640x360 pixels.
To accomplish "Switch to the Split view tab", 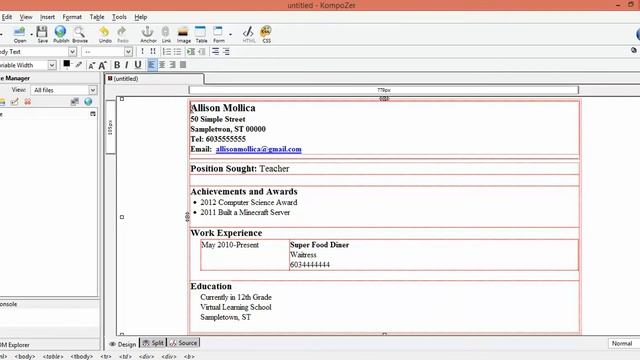I will (153, 343).
